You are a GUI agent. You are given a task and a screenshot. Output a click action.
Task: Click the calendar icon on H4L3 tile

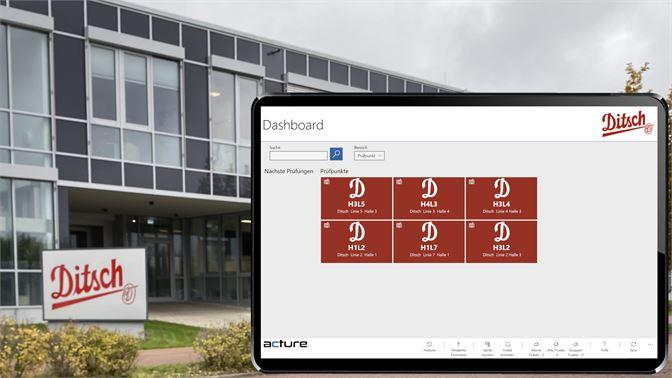[x=399, y=182]
